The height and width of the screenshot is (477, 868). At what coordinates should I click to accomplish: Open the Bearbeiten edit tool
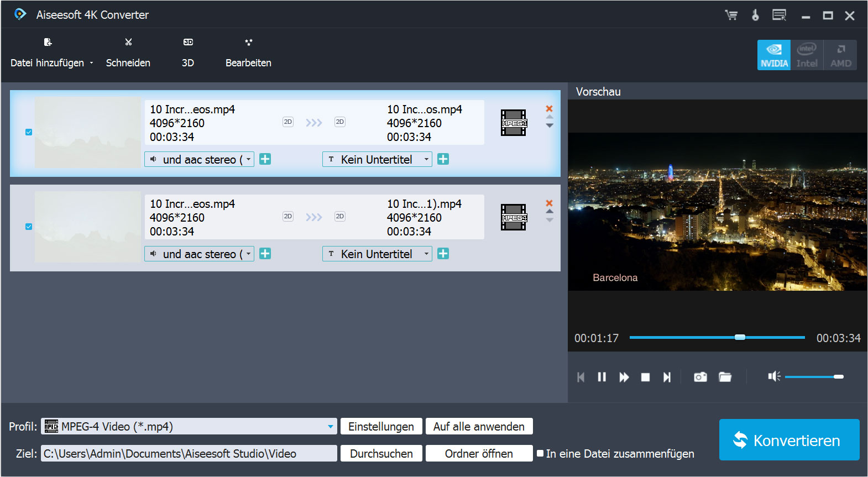pyautogui.click(x=248, y=53)
